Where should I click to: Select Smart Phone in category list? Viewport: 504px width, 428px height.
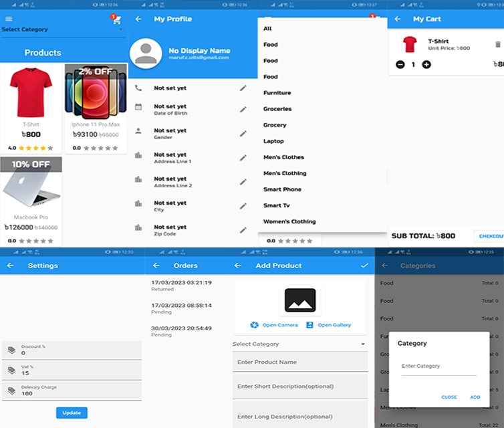pyautogui.click(x=283, y=189)
